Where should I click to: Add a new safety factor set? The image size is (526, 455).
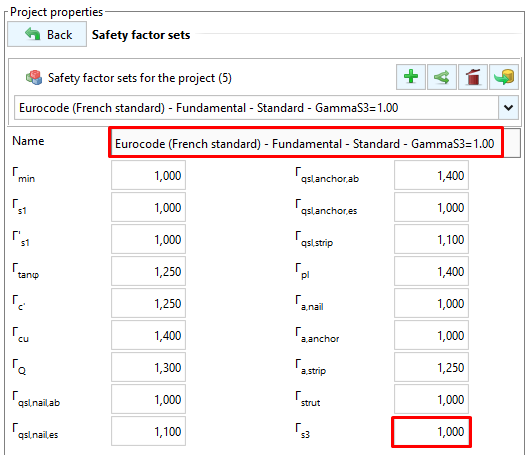[x=411, y=77]
